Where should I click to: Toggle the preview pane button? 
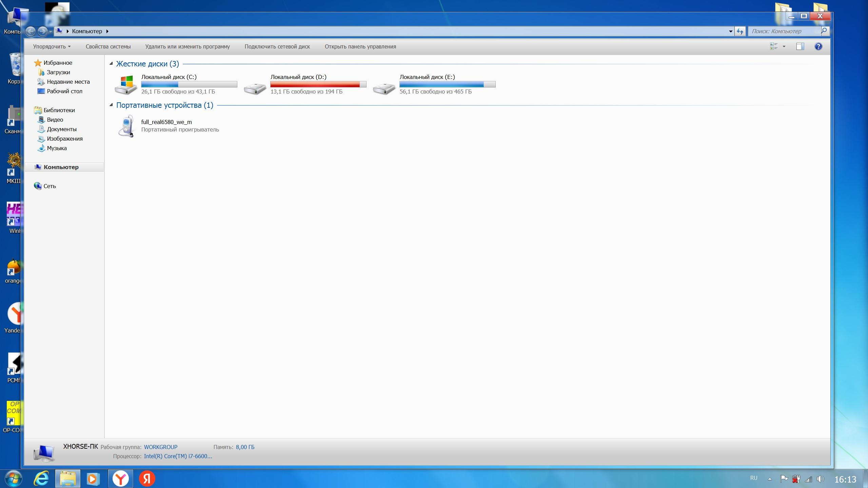800,46
